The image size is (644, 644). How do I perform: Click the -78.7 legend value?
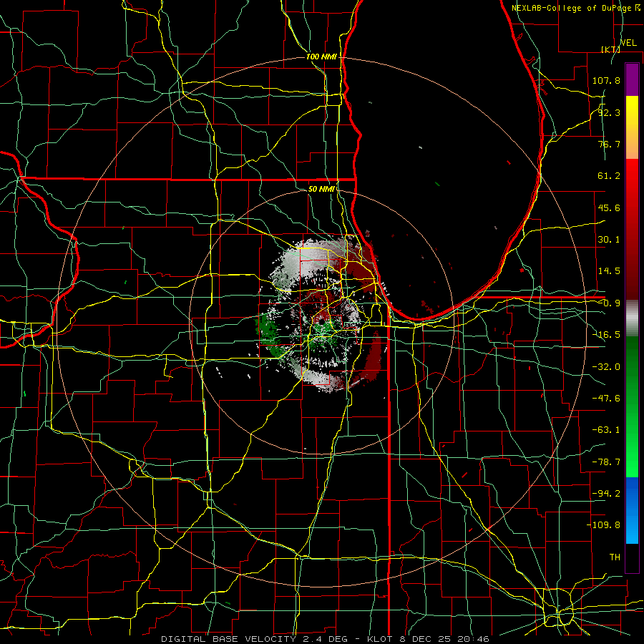606,462
